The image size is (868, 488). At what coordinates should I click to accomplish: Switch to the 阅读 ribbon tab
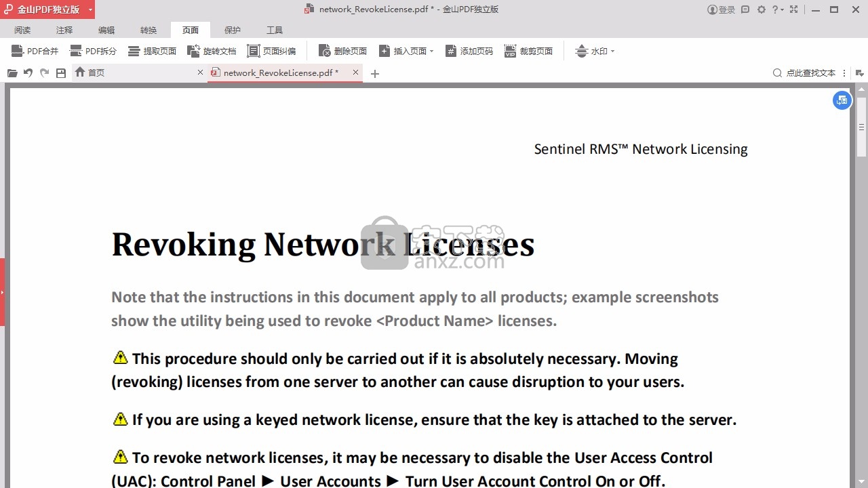[22, 30]
